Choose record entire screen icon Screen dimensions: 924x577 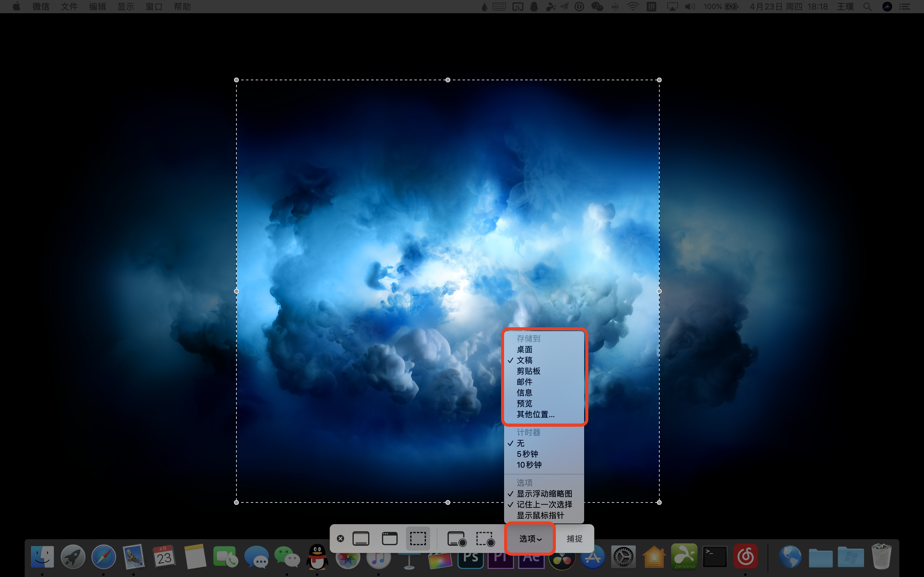(x=456, y=539)
